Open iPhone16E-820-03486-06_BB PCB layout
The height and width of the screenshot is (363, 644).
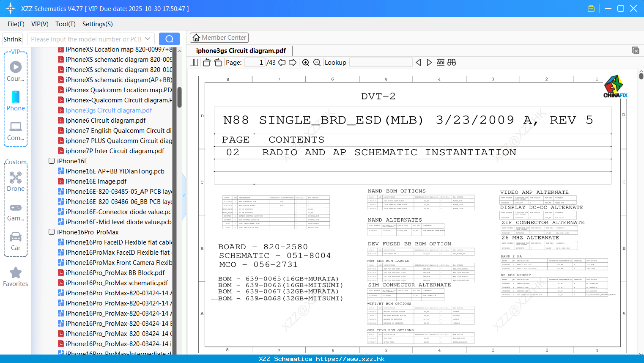(115, 201)
